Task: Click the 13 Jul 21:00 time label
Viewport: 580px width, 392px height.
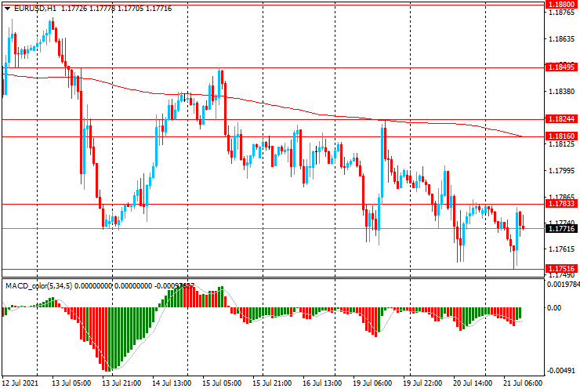Action: tap(121, 383)
